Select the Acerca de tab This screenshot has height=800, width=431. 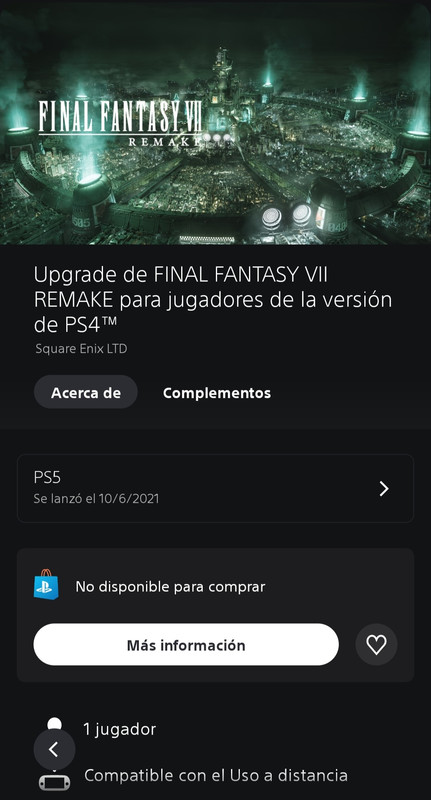point(86,392)
